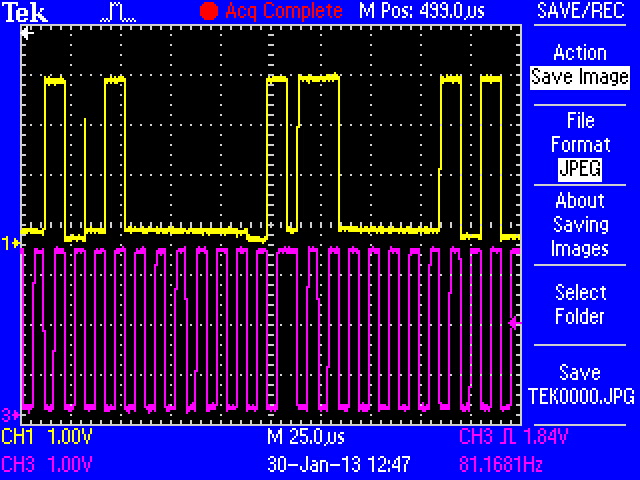Select the CH1 1.00V scale readout
640x480 pixels.
pyautogui.click(x=48, y=438)
